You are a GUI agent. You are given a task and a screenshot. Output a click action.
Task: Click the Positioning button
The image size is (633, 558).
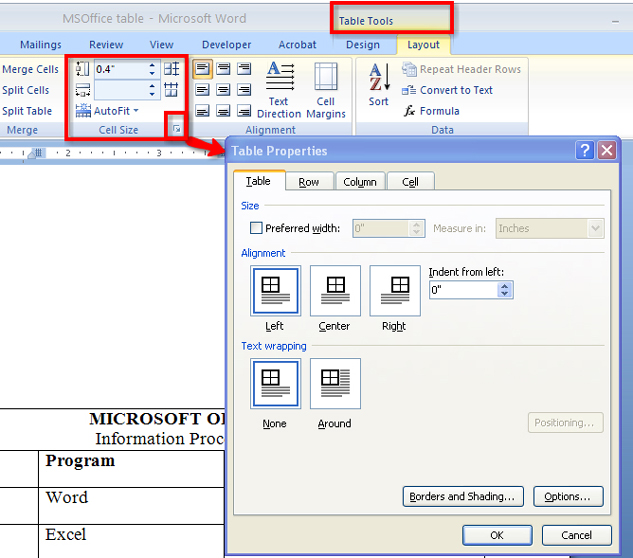566,423
